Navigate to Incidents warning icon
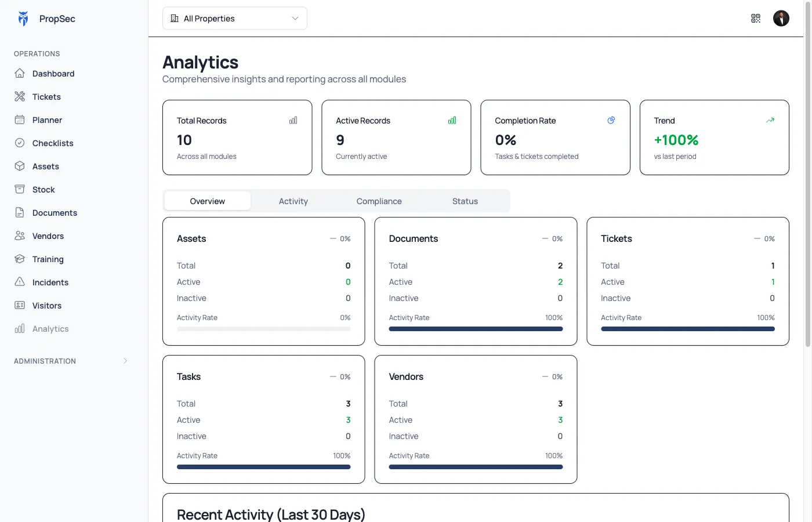Viewport: 812px width, 522px height. [20, 282]
